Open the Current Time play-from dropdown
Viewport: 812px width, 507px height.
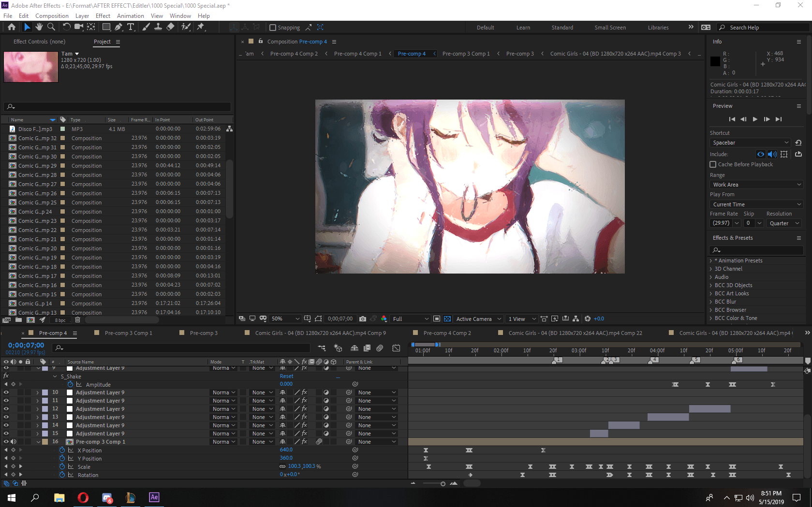pyautogui.click(x=756, y=204)
